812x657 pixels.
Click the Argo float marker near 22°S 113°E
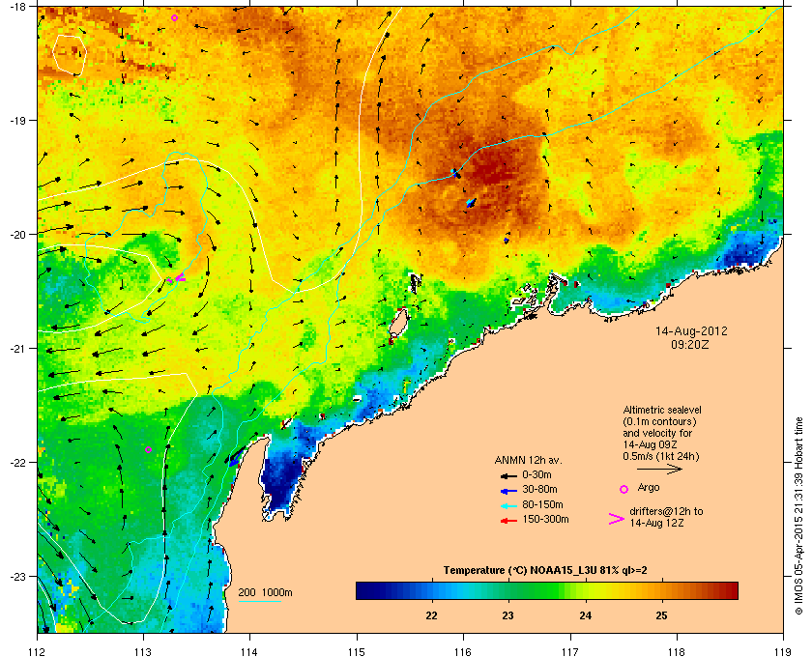click(x=149, y=450)
